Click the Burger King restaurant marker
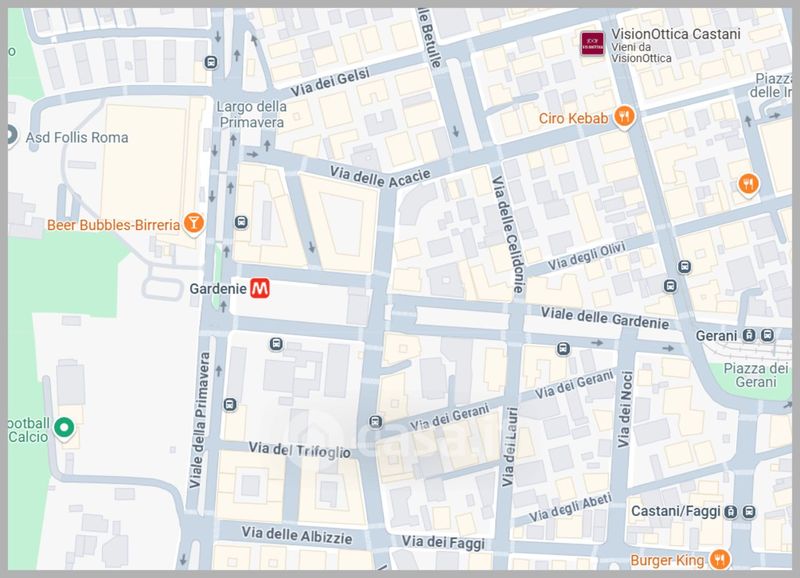Viewport: 800px width, 578px height. click(719, 559)
